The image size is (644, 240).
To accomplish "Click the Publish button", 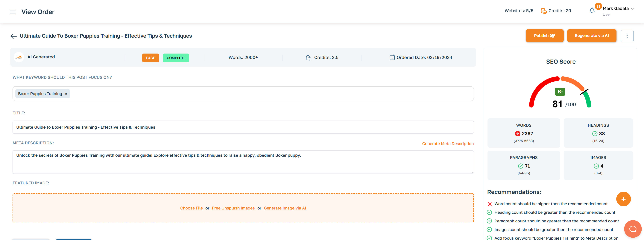I will coord(544,36).
